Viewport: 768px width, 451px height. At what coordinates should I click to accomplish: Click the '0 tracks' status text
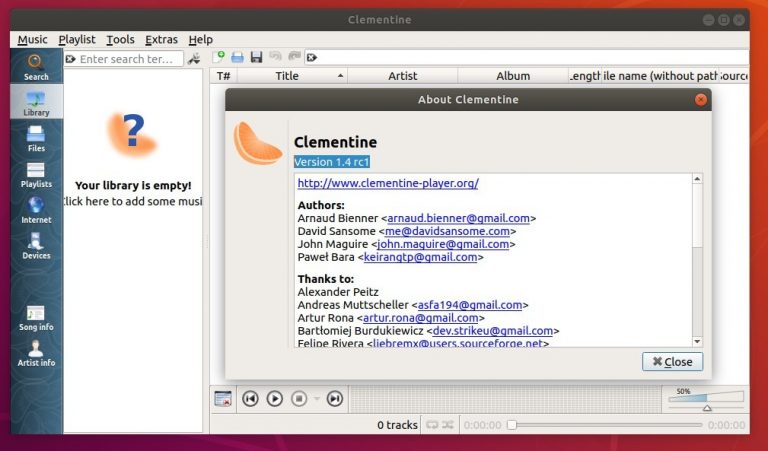pyautogui.click(x=397, y=425)
